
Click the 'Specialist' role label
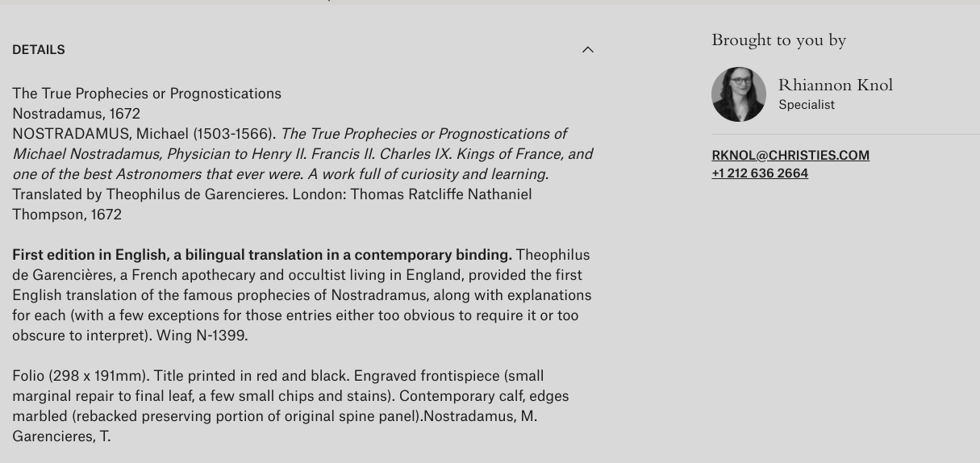pyautogui.click(x=807, y=105)
